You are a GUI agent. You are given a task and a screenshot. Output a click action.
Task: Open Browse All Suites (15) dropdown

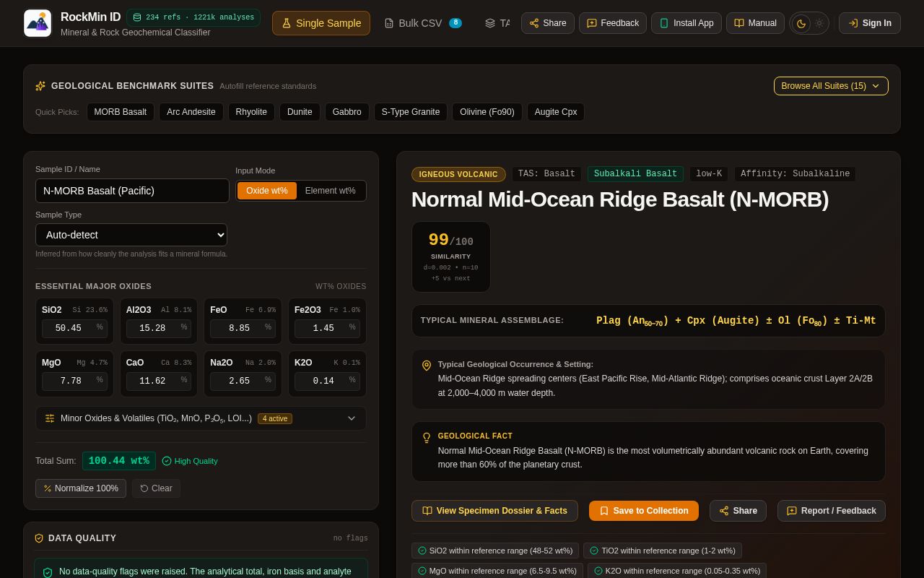pyautogui.click(x=831, y=86)
